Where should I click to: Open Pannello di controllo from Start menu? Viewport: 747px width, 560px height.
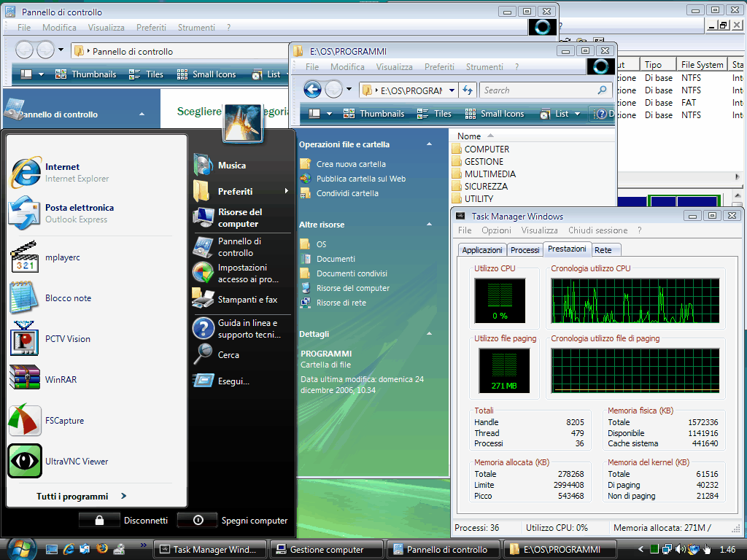pyautogui.click(x=228, y=246)
